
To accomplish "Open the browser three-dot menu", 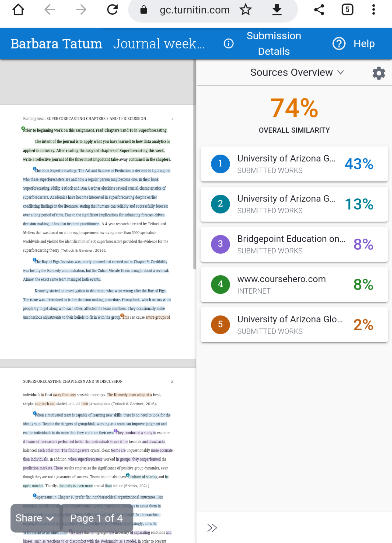I will pyautogui.click(x=373, y=10).
